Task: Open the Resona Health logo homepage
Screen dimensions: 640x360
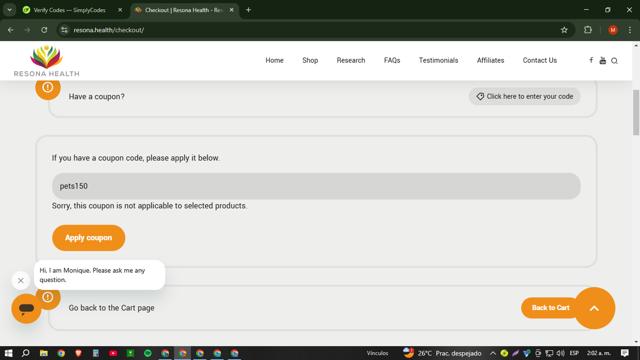Action: pyautogui.click(x=47, y=61)
